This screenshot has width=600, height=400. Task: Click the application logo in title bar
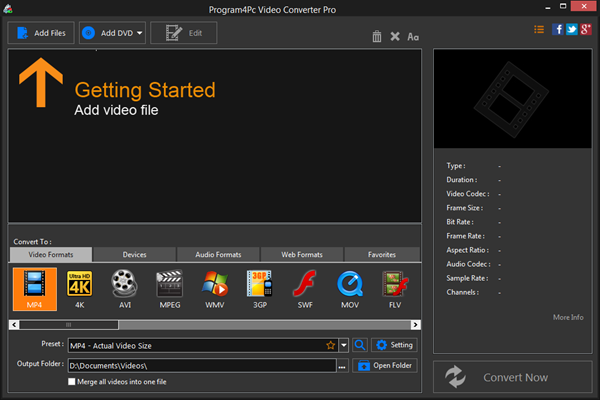coord(8,9)
